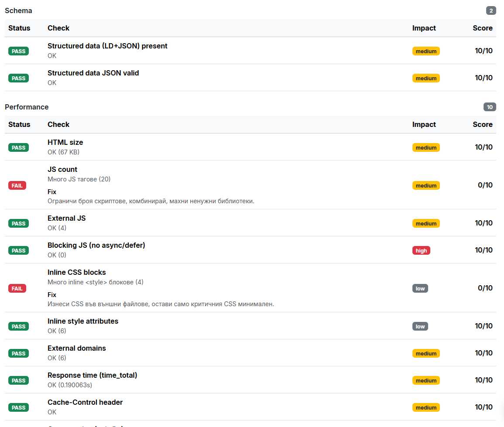Click the Schema section heading
This screenshot has height=427, width=504.
pos(18,10)
